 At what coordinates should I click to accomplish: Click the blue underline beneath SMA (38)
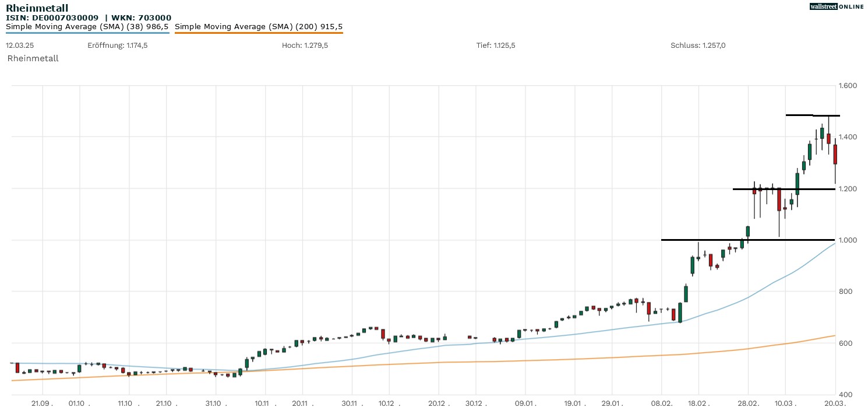pyautogui.click(x=87, y=33)
